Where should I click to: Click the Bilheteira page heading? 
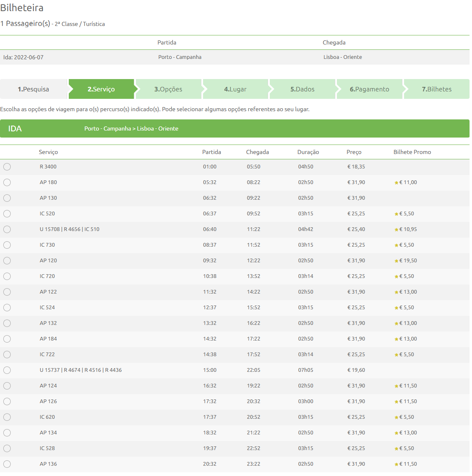22,7
